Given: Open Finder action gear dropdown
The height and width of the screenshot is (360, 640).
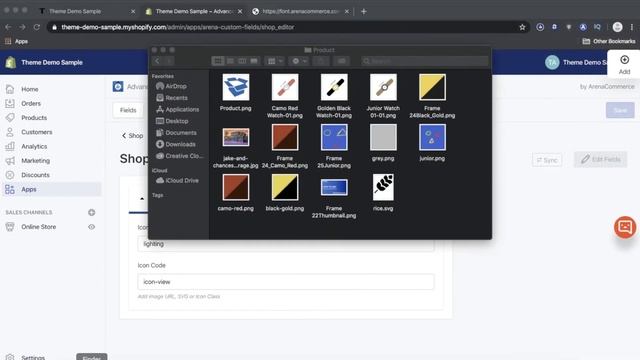Looking at the screenshot, I should pos(299,61).
